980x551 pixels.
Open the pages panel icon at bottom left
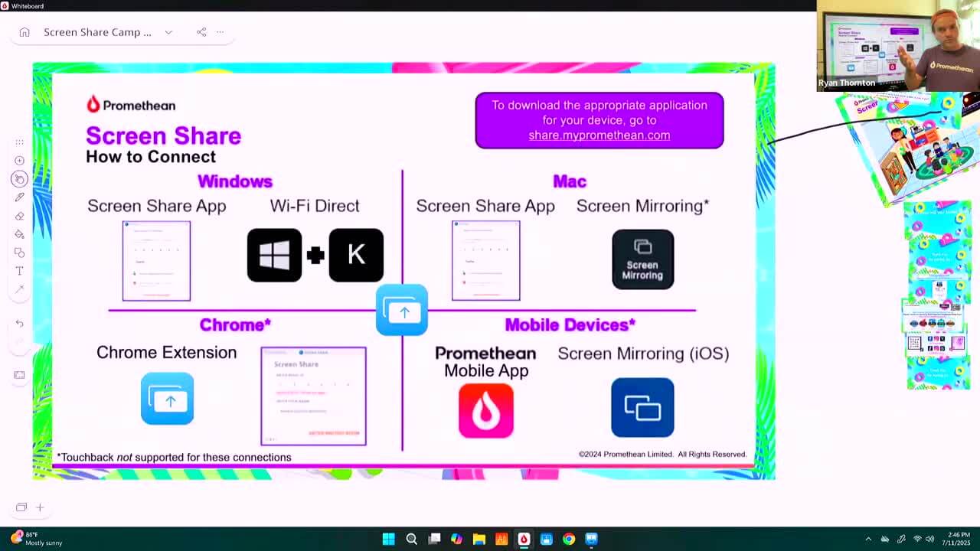[21, 507]
